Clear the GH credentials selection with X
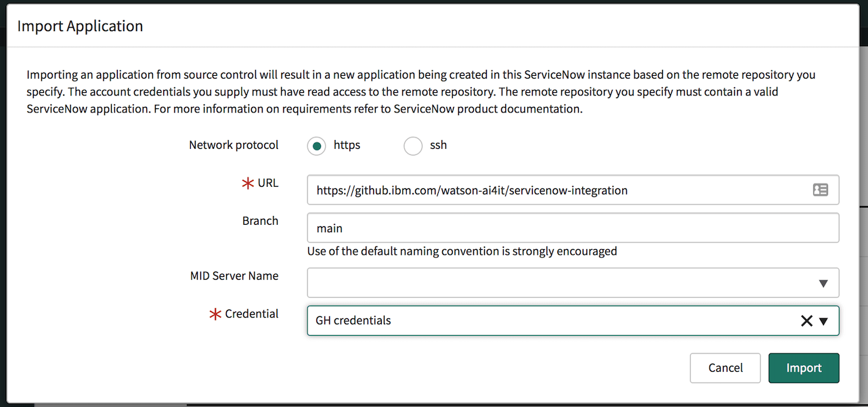 (x=806, y=321)
